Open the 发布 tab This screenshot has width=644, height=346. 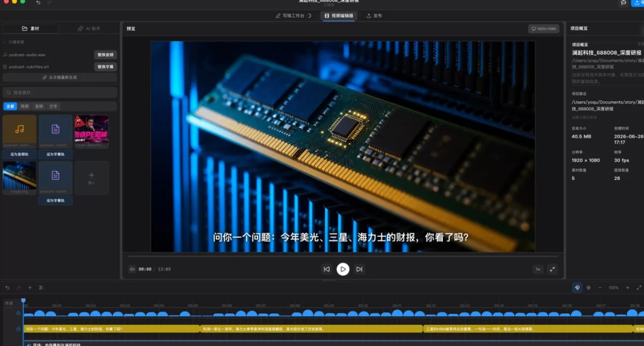click(x=375, y=16)
